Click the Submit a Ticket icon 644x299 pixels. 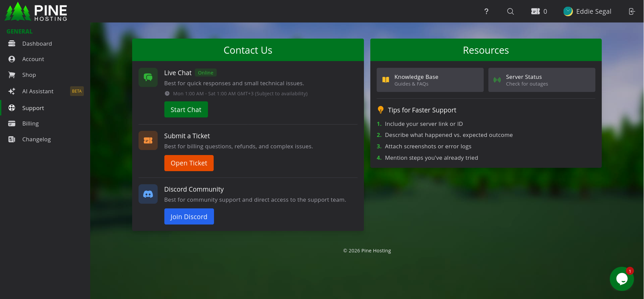(148, 140)
